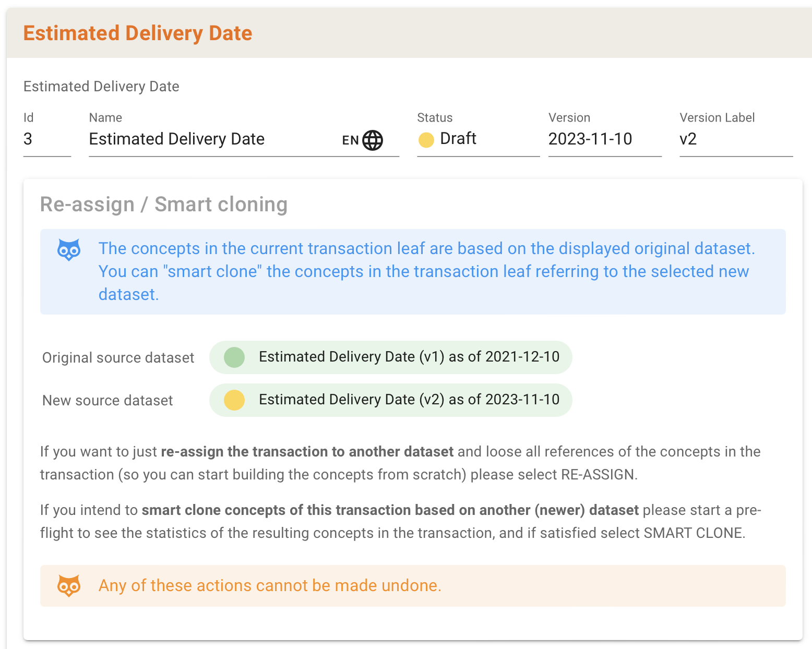The height and width of the screenshot is (649, 812).
Task: Click the New source dataset label
Action: 108,401
